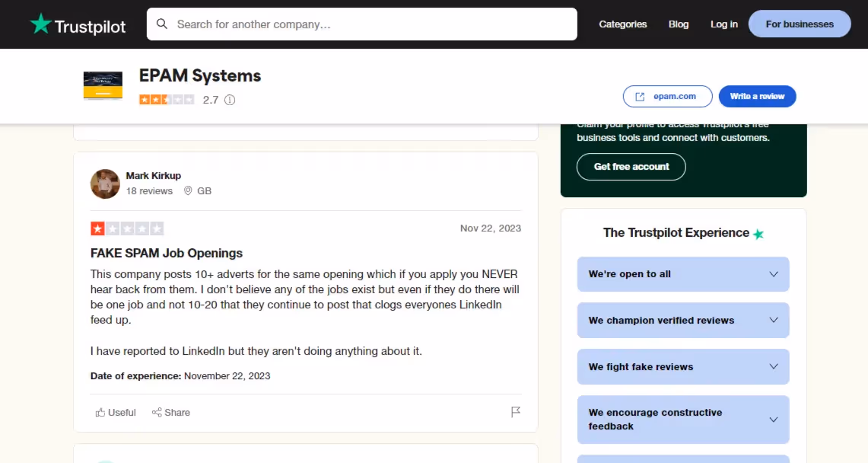Click the 2.7 star rating graphic

coord(167,100)
